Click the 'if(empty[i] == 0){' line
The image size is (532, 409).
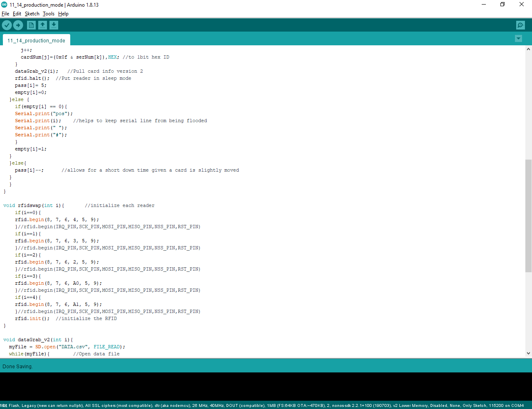click(41, 106)
